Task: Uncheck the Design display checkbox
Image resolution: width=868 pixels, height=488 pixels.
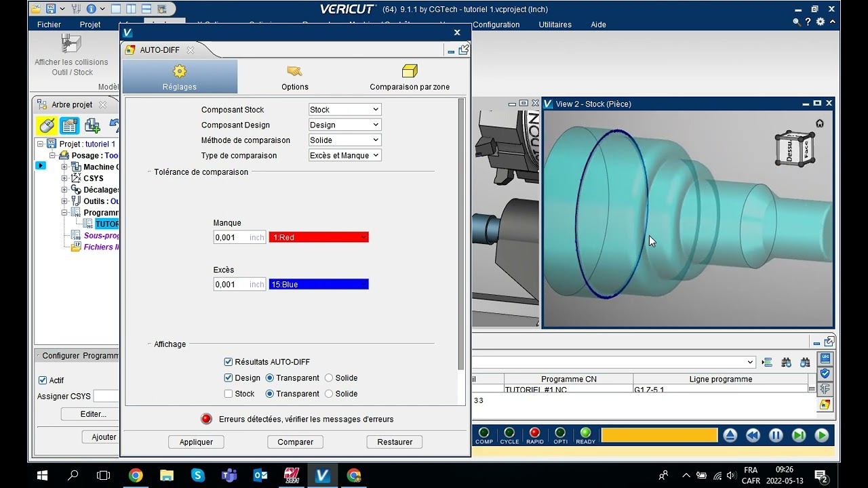Action: (229, 378)
